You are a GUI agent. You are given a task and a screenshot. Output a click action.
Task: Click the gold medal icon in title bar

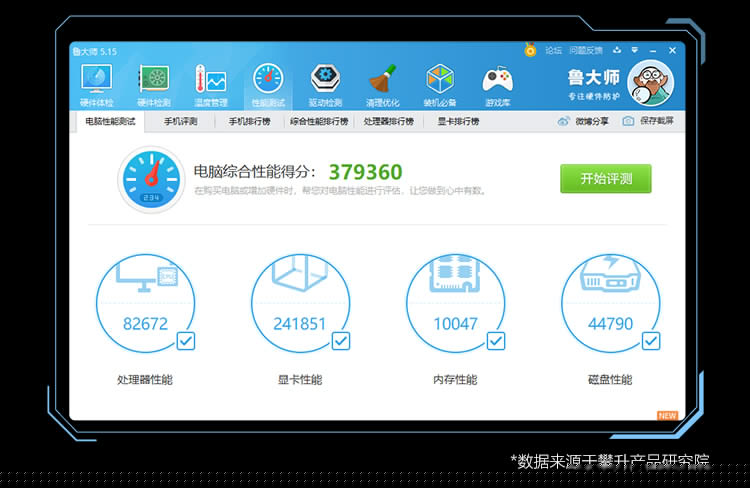click(x=530, y=50)
